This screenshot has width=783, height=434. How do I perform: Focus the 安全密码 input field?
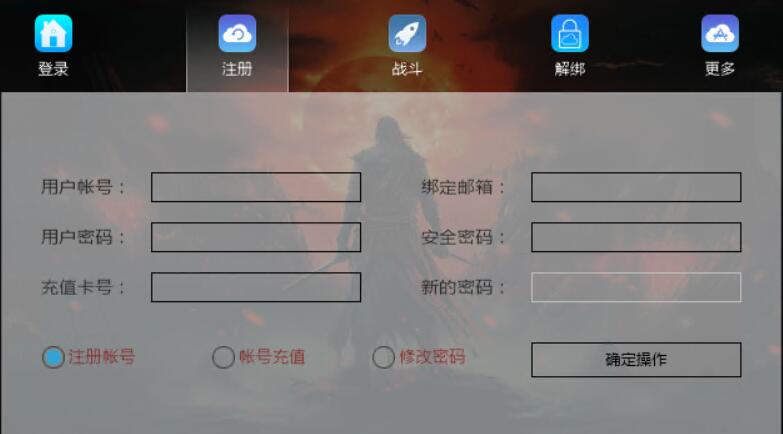(636, 237)
